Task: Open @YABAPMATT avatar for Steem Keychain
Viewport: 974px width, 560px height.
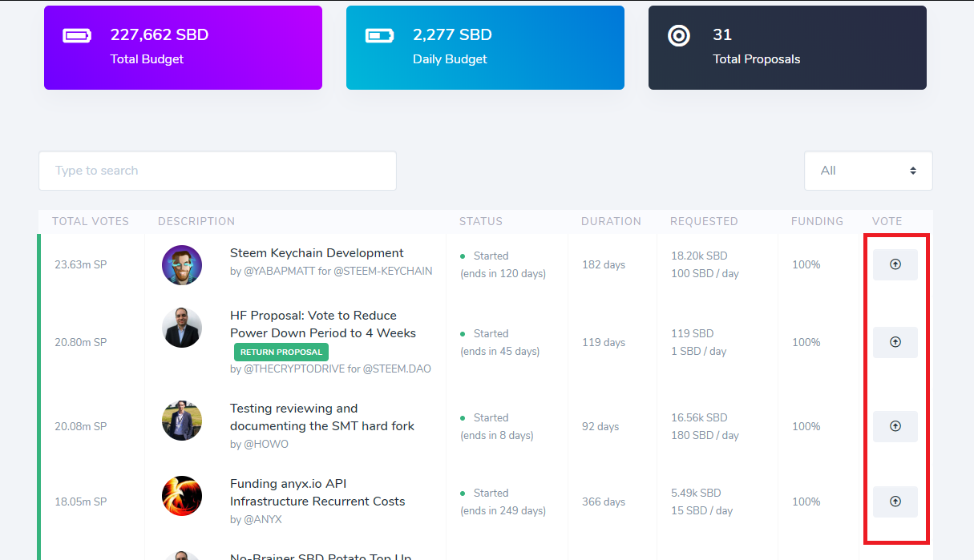Action: (x=182, y=265)
